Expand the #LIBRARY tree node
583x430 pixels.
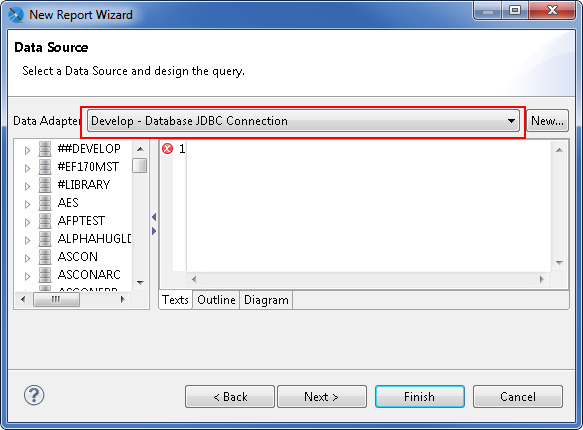tap(27, 186)
